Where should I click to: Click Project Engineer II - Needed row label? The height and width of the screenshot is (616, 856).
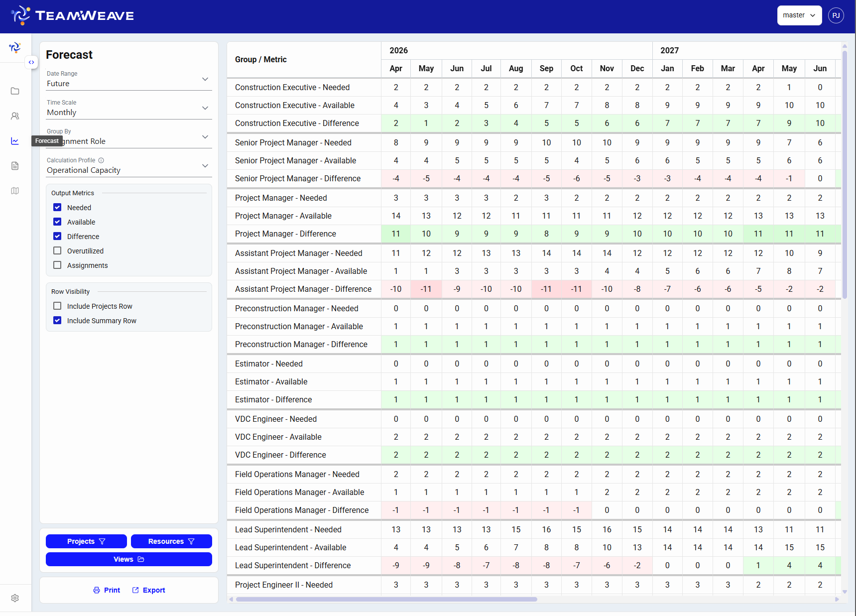(284, 585)
